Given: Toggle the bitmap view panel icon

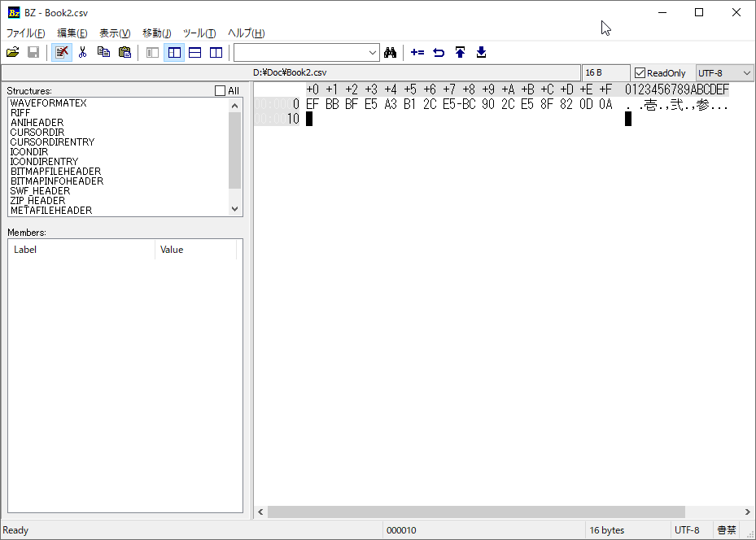Looking at the screenshot, I should [x=152, y=52].
